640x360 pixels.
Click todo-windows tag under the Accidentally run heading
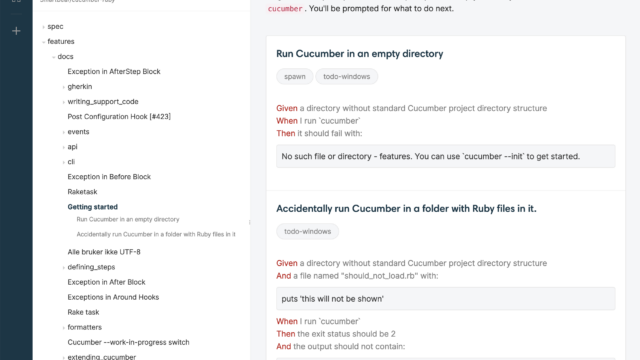307,231
